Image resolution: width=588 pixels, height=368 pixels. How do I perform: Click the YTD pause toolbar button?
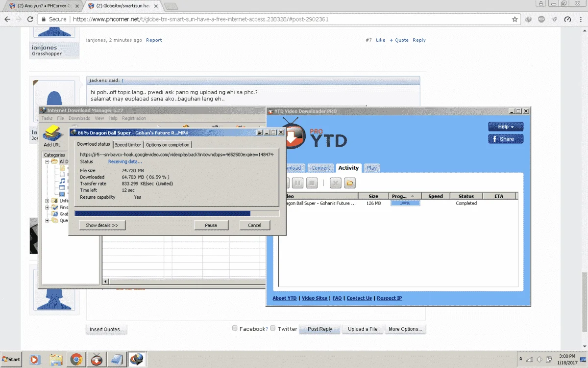coord(297,183)
